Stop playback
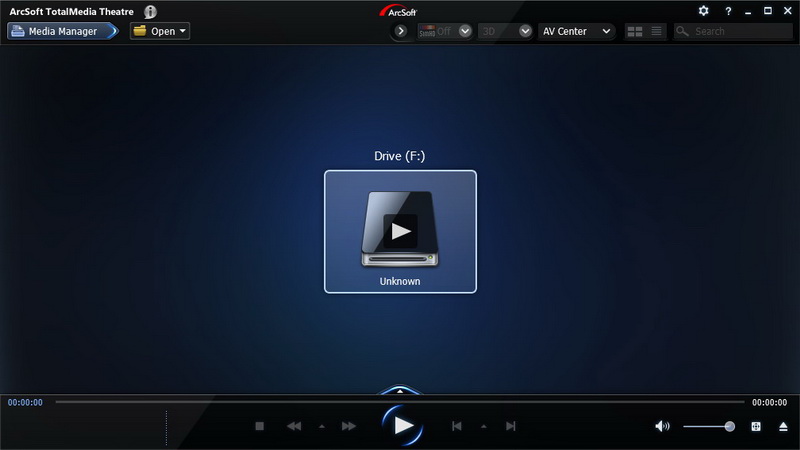 260,426
